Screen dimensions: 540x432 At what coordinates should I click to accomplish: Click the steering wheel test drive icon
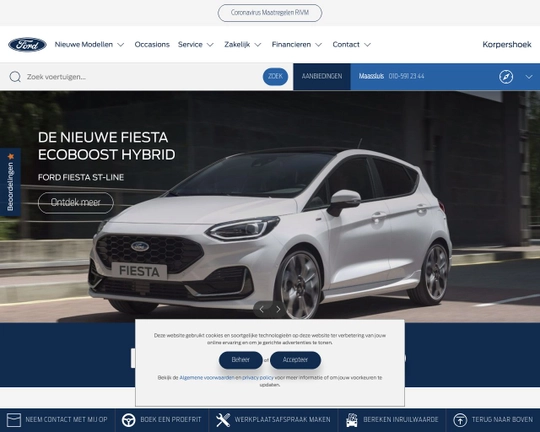point(129,420)
